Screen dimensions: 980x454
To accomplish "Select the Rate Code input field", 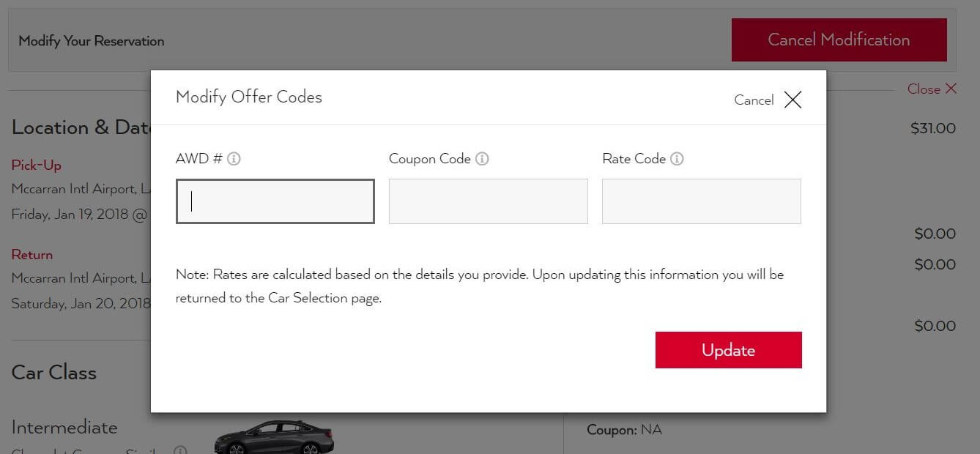I will [x=701, y=201].
